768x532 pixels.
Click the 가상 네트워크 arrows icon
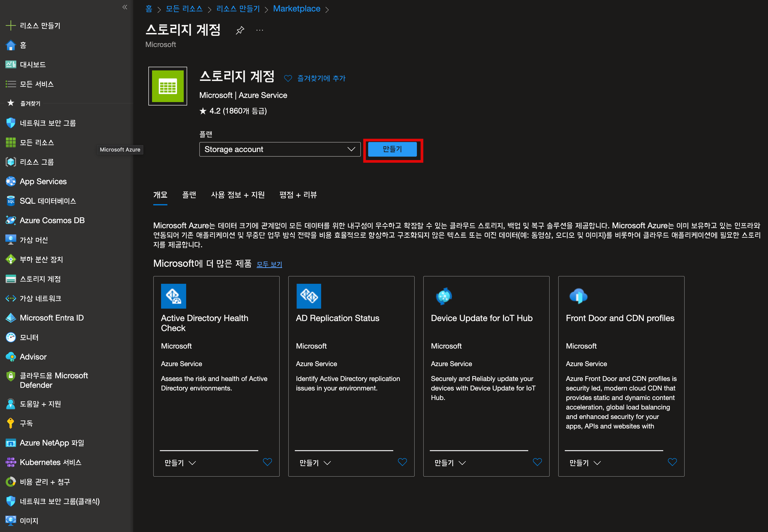click(x=11, y=298)
